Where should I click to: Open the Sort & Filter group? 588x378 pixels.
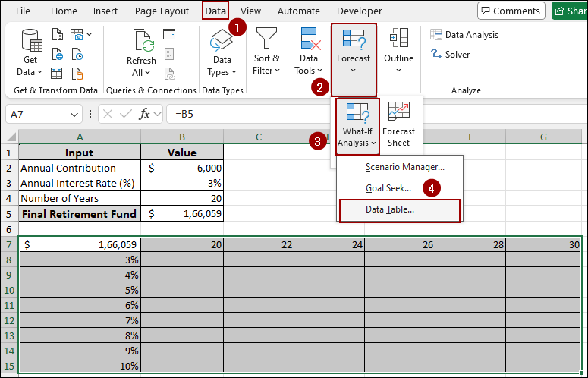point(266,53)
